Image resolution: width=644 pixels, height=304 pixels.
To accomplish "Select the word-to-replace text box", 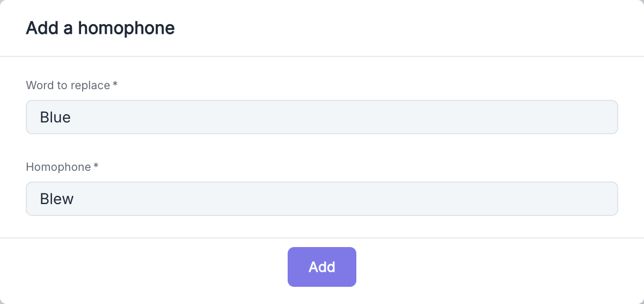I will 321,117.
